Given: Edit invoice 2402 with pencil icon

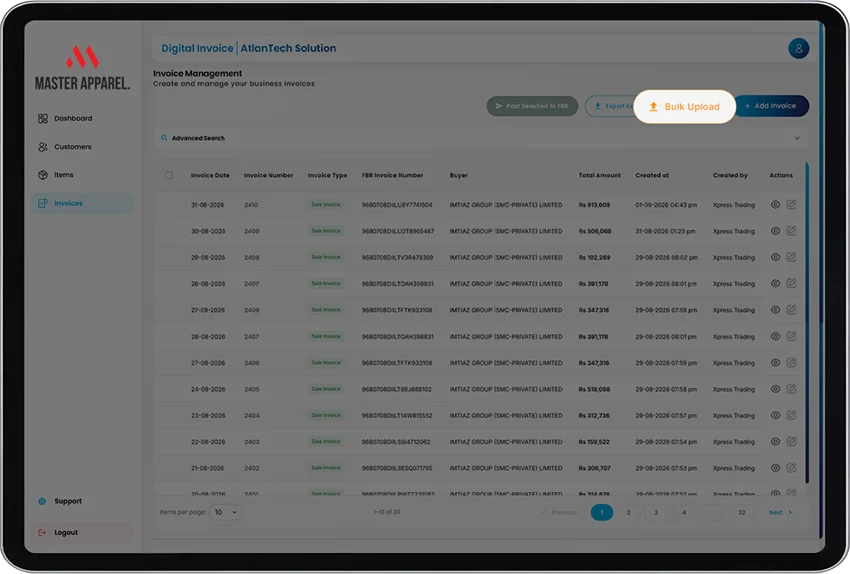Looking at the screenshot, I should (791, 468).
